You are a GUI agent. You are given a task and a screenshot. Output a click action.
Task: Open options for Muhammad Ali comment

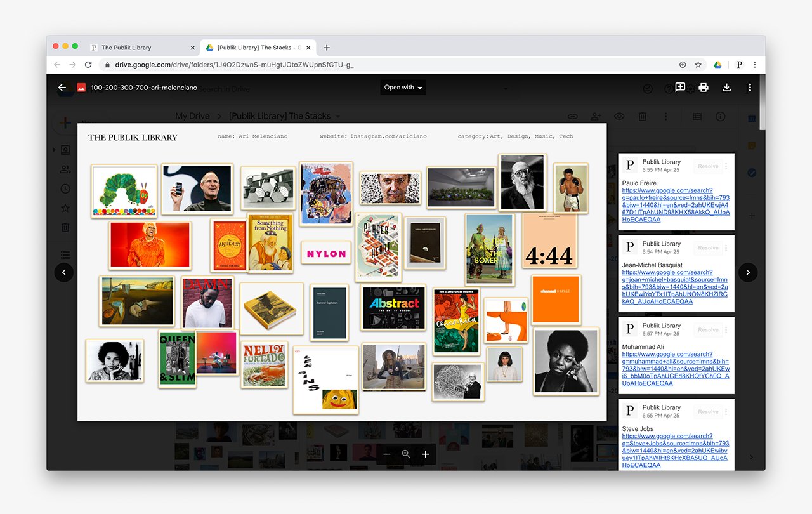[726, 330]
